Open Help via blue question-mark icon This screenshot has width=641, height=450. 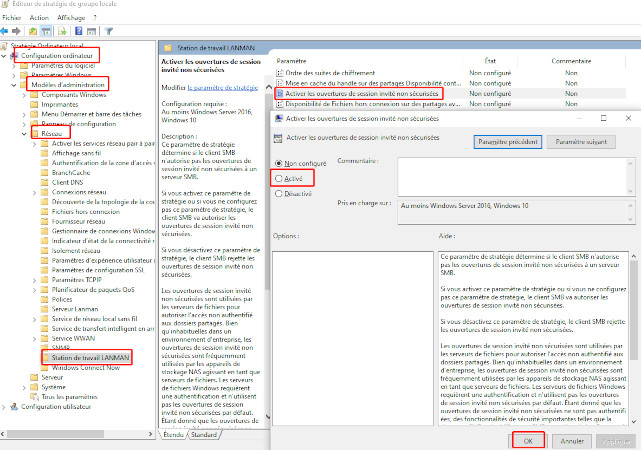point(78,31)
